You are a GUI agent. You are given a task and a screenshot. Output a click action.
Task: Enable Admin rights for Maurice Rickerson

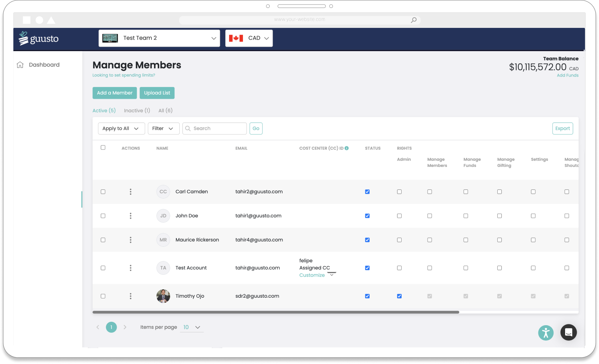[x=399, y=240]
